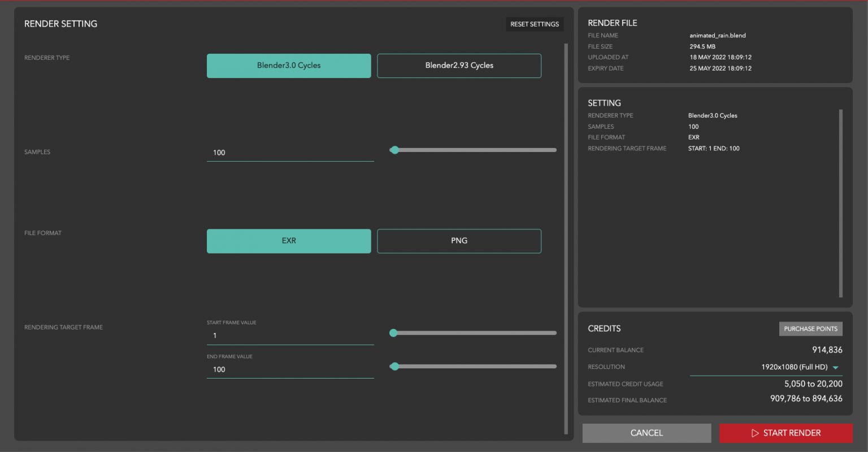Click the samples value input field
The image size is (868, 452).
pyautogui.click(x=290, y=152)
